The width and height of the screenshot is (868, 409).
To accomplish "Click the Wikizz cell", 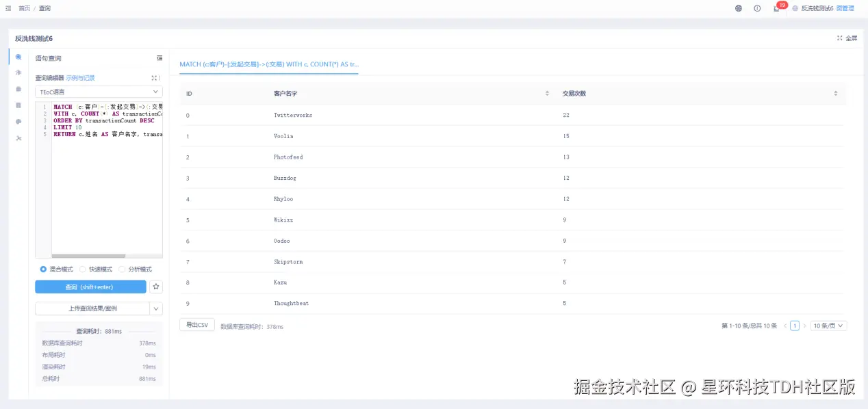I will (283, 220).
